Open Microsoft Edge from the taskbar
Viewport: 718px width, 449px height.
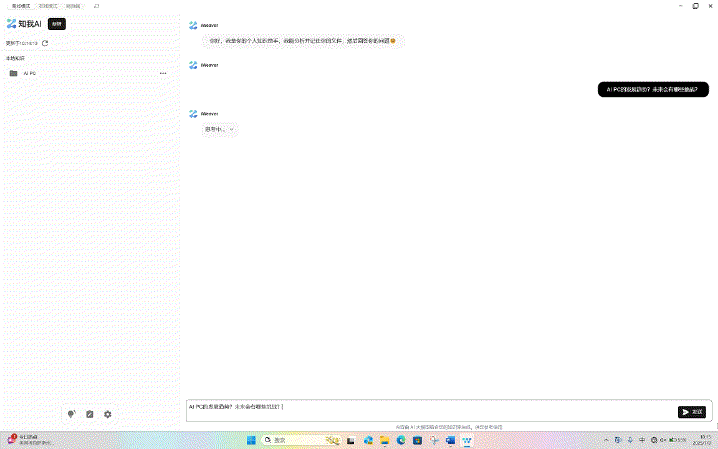pyautogui.click(x=400, y=440)
